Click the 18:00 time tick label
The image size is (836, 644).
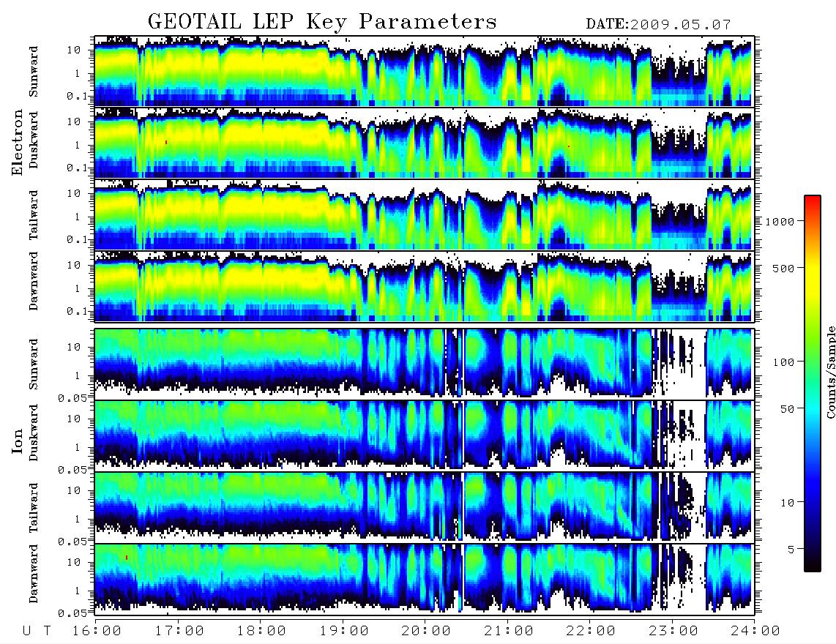click(262, 632)
